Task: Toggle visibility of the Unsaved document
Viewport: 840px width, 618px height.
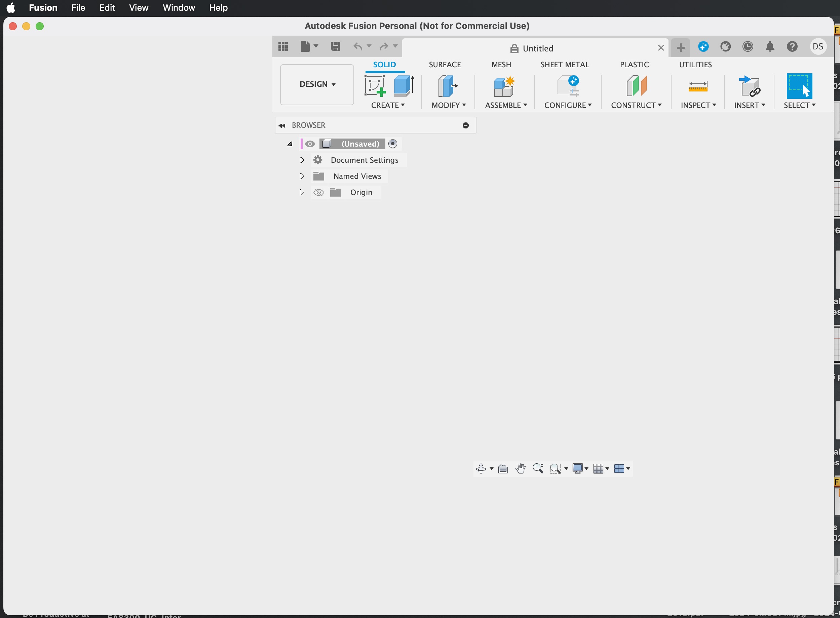Action: (x=310, y=144)
